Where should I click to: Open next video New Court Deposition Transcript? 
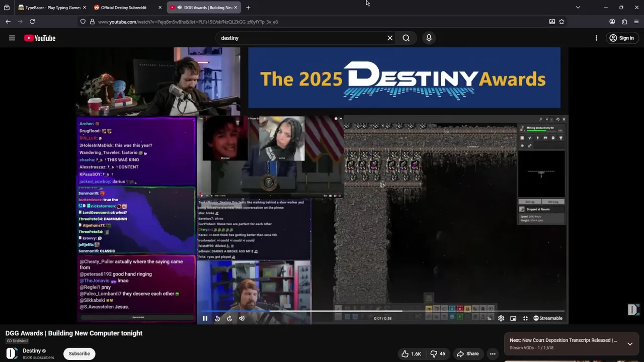563,340
